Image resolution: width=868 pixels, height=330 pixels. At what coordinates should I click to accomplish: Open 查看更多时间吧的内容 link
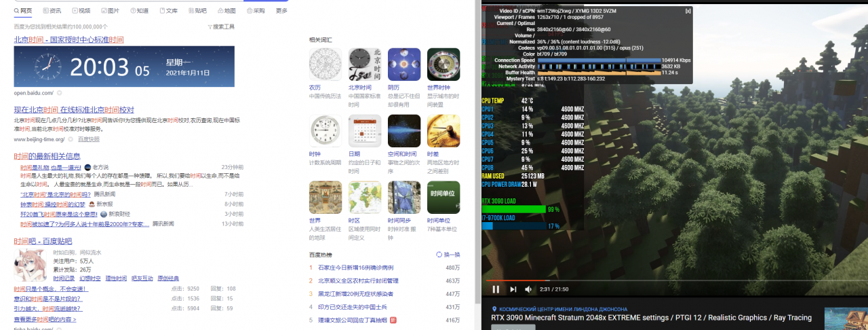pyautogui.click(x=45, y=319)
